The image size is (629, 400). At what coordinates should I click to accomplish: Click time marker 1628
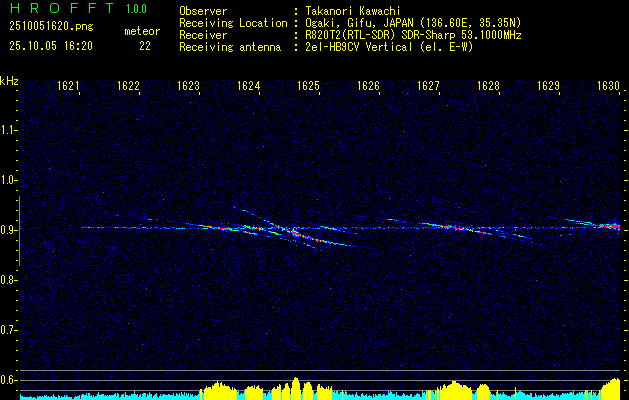489,86
